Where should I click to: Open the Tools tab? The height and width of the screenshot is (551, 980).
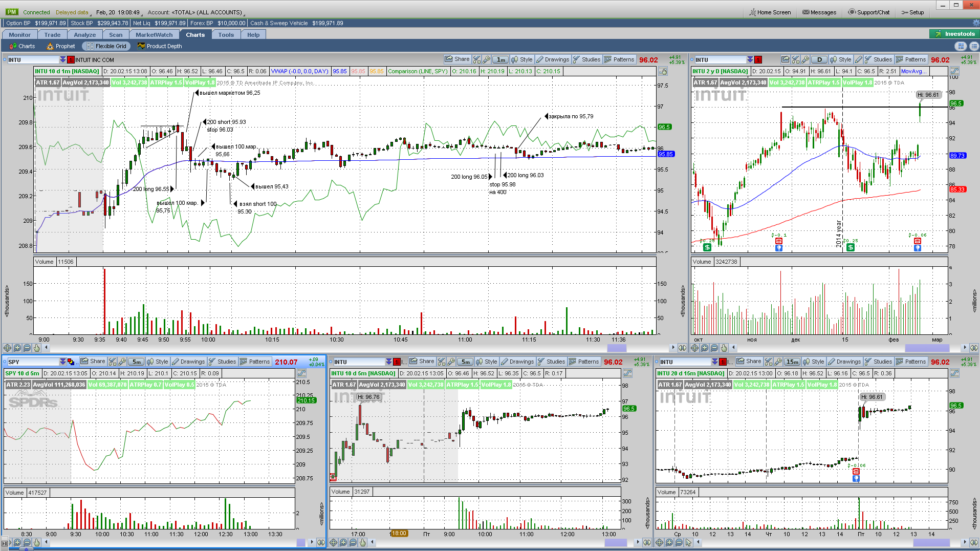point(226,35)
